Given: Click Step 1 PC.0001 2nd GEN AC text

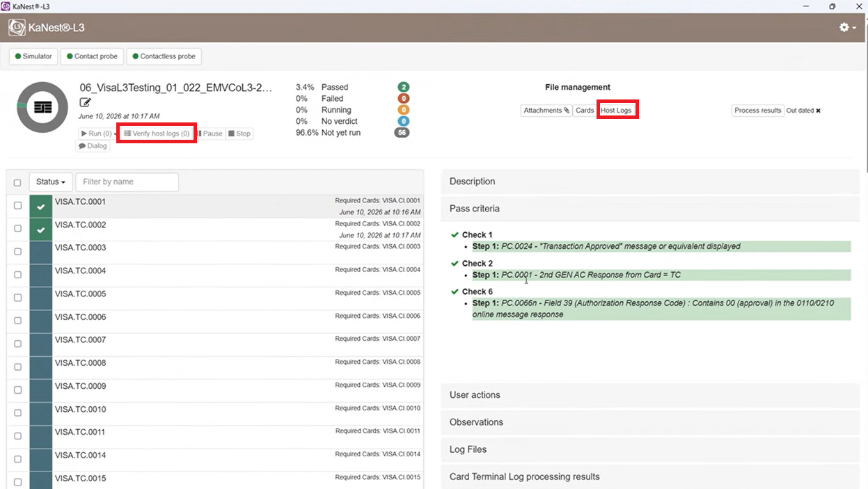Looking at the screenshot, I should click(x=576, y=275).
